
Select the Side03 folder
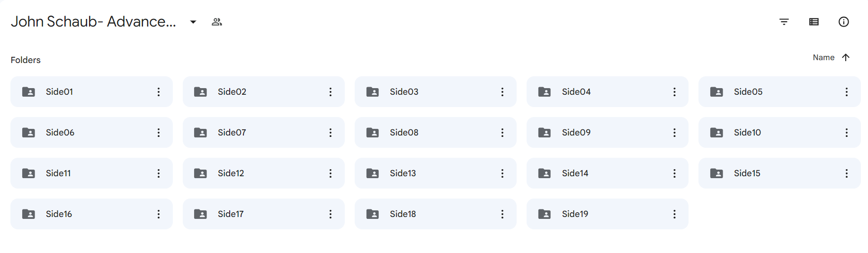coord(435,92)
